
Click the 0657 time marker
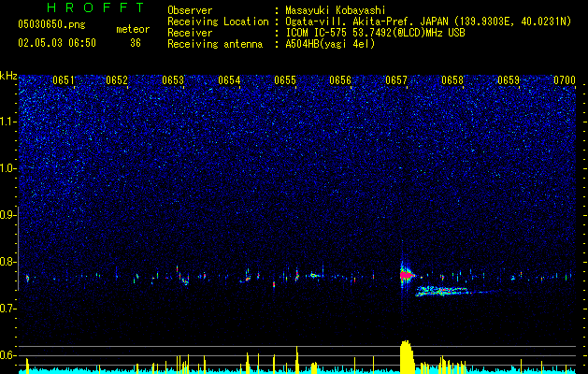[396, 80]
